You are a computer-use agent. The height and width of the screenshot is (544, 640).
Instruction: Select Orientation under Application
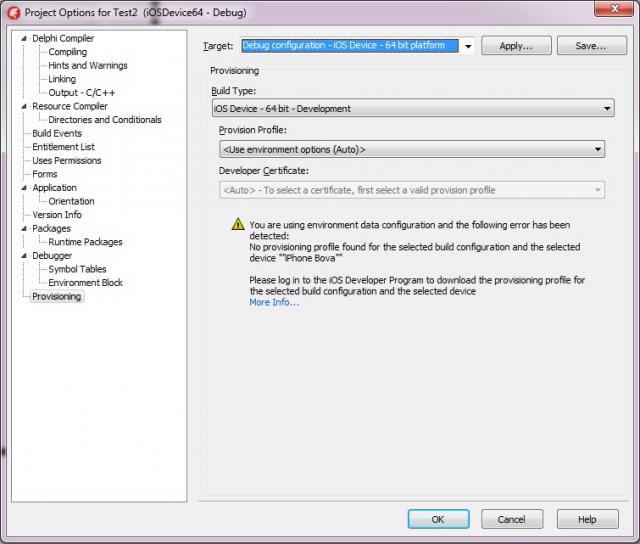(71, 201)
